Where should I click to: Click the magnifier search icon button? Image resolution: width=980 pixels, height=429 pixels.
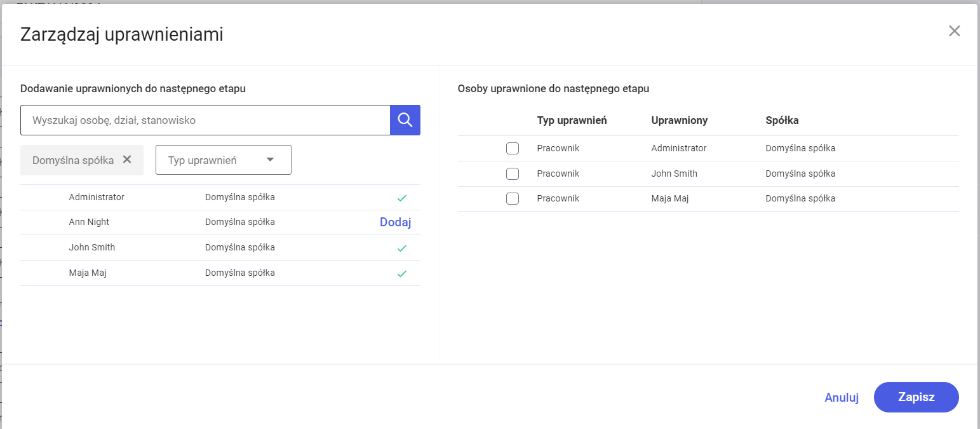tap(405, 120)
